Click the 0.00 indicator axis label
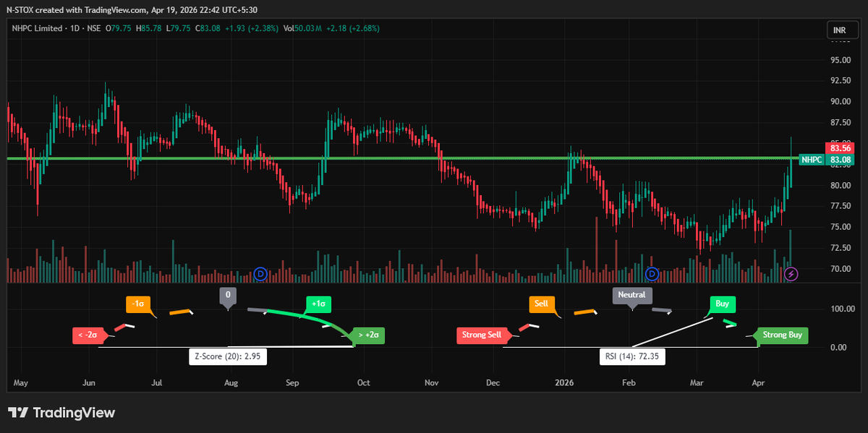 pyautogui.click(x=839, y=348)
